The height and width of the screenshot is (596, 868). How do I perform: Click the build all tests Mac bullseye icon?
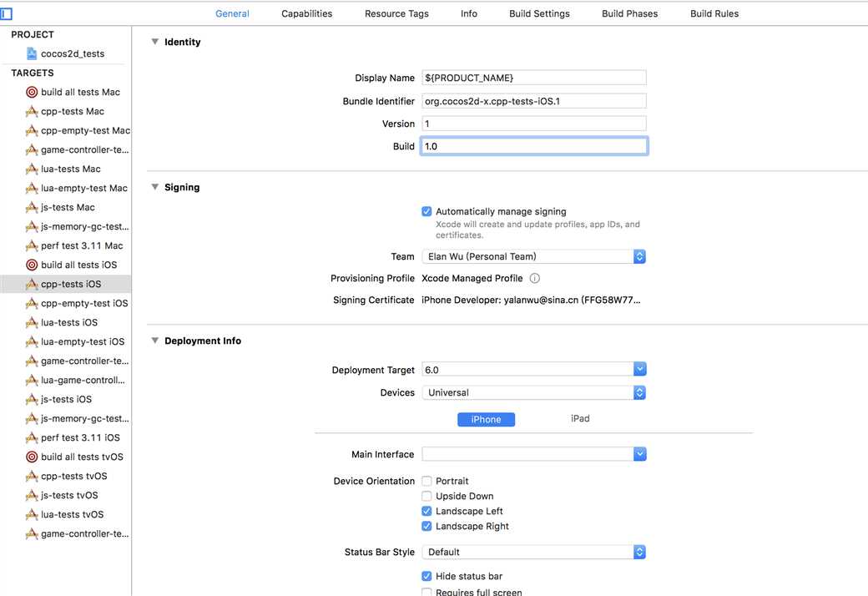[32, 92]
